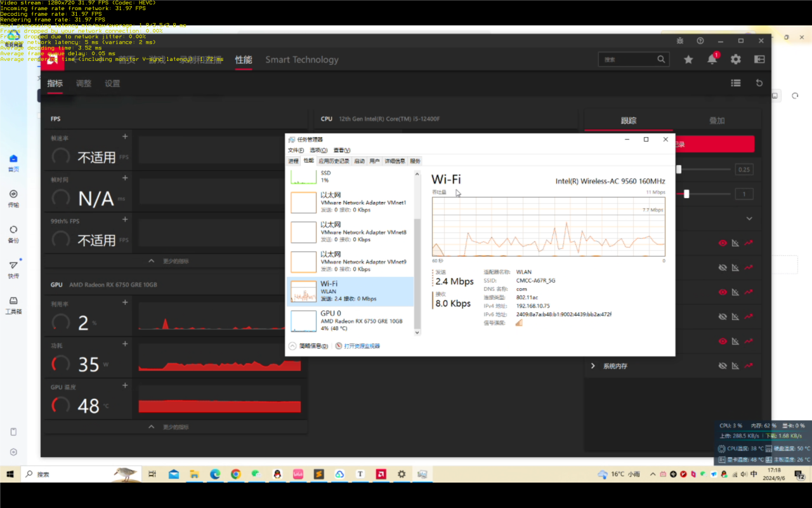Select the 设置 sub-tab

pos(112,83)
